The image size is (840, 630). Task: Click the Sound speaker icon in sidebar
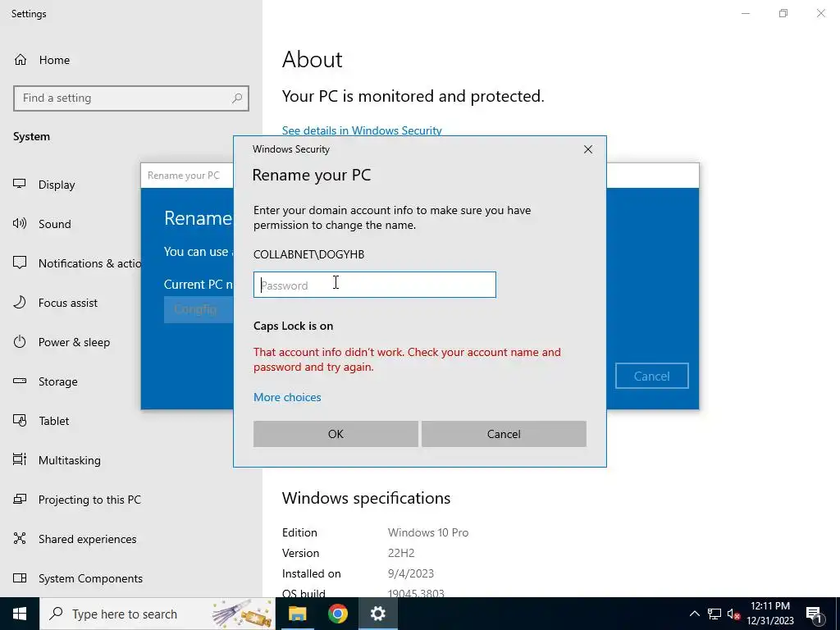[x=20, y=224]
